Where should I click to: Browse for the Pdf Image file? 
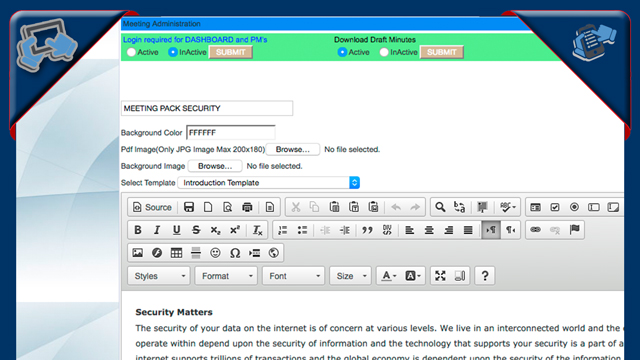[293, 149]
